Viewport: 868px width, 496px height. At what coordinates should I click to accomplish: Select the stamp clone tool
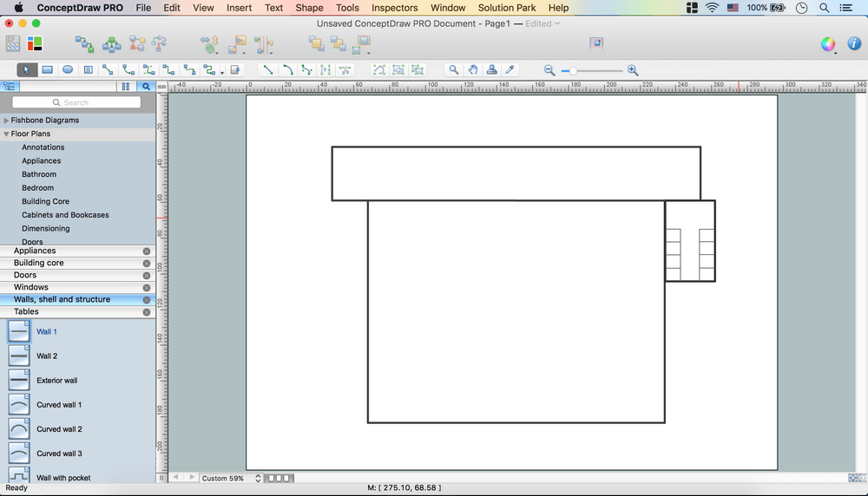[x=492, y=70]
